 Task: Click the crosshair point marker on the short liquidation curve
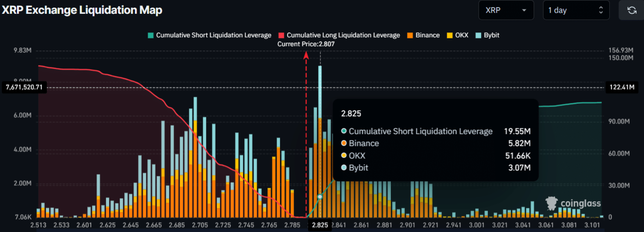click(x=320, y=197)
